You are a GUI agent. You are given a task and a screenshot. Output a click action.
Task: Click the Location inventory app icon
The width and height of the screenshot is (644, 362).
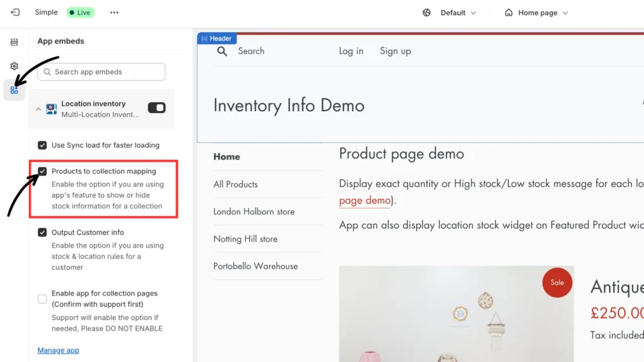pos(51,109)
